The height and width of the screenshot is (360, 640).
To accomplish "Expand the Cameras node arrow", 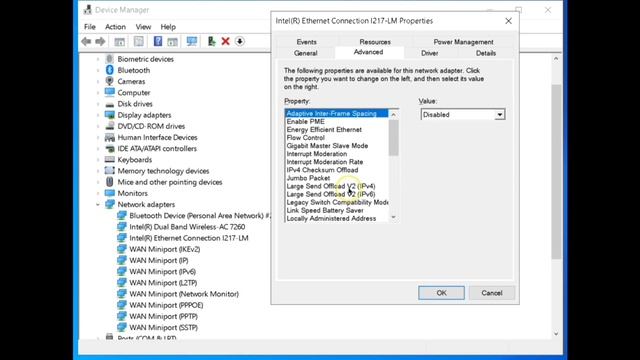I will pyautogui.click(x=98, y=81).
